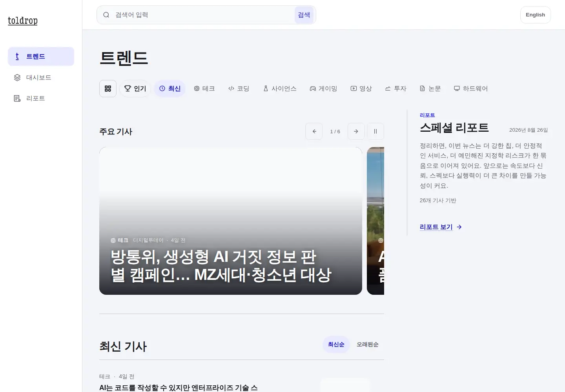The height and width of the screenshot is (392, 565).
Task: Click the magnifier icon in search bar
Action: coord(106,15)
